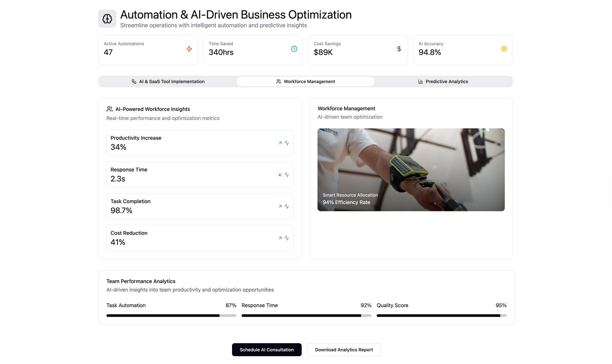Click the red down arrow beside Response Time
The height and width of the screenshot is (364, 612).
point(280,175)
